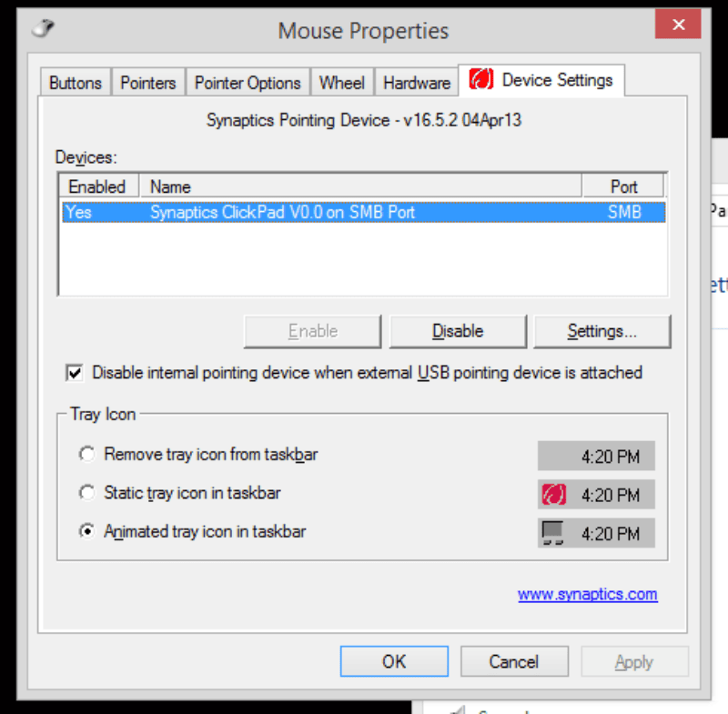Switch to the Buttons tab

click(x=76, y=83)
